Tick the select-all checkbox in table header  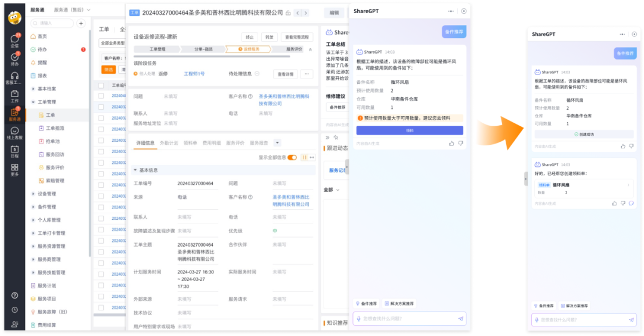click(101, 86)
